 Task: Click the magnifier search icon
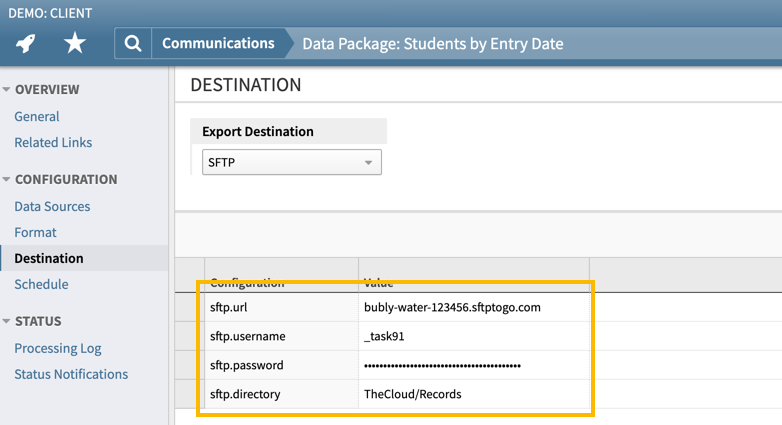(x=133, y=43)
